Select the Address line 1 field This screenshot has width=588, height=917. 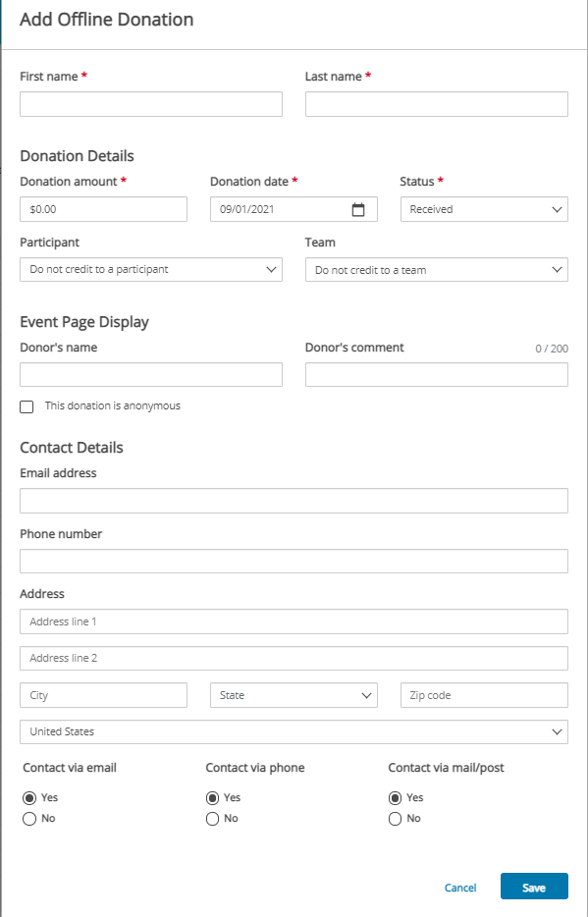click(x=294, y=621)
